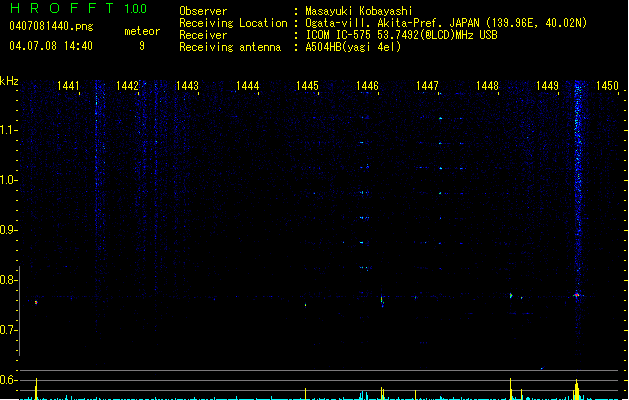Click the 'Receiving Location' label
The image size is (629, 400).
point(233,23)
